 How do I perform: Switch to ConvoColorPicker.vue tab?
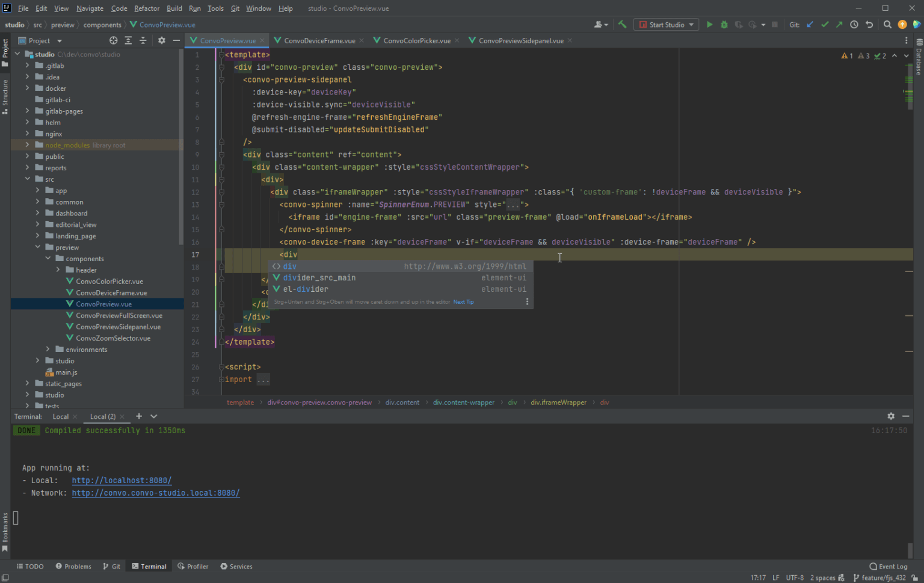pyautogui.click(x=416, y=40)
